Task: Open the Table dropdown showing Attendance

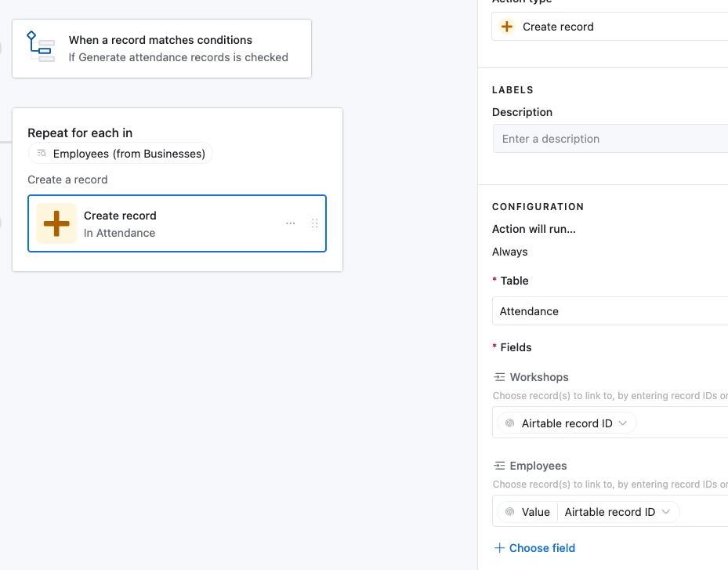Action: click(610, 311)
